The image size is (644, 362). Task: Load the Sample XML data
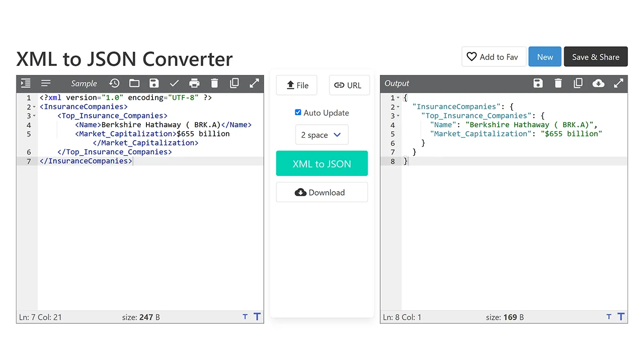click(84, 83)
